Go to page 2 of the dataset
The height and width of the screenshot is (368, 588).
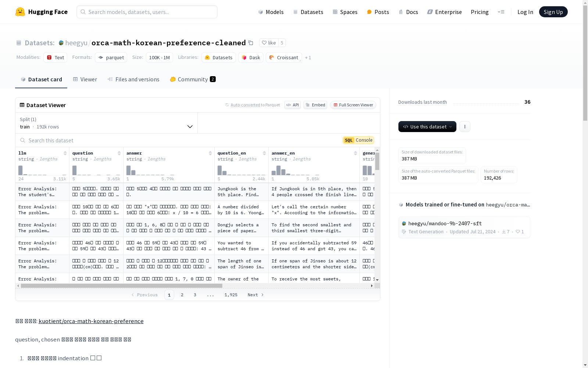click(x=182, y=295)
